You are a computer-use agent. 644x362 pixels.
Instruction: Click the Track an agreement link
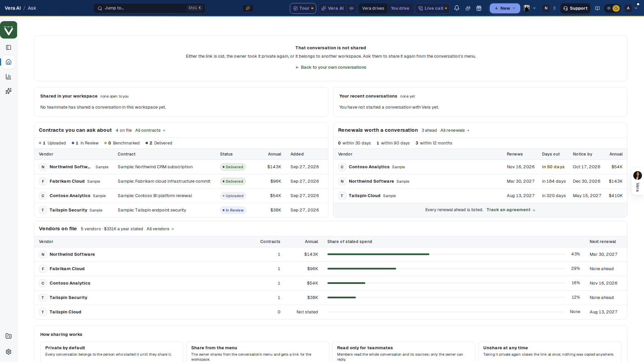pos(511,210)
